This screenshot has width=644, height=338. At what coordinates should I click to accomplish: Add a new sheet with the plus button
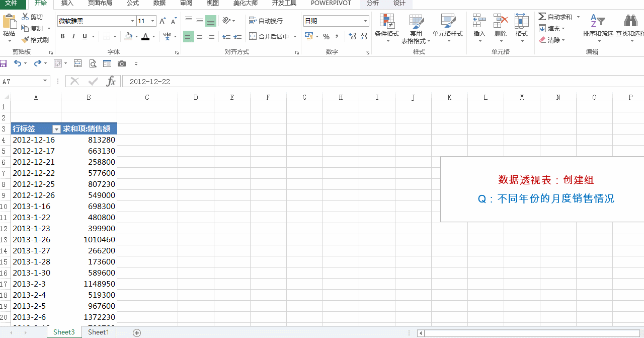pyautogui.click(x=137, y=332)
